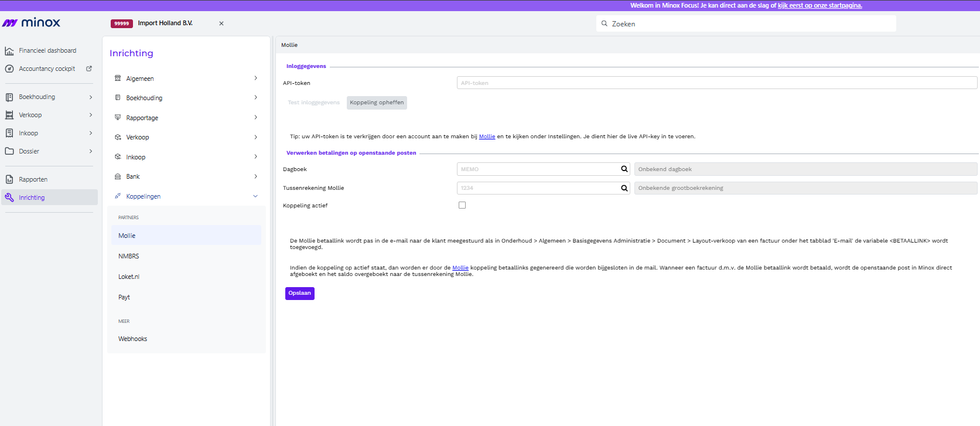Image resolution: width=980 pixels, height=426 pixels.
Task: Open Mollie link in the betaallinks paragraph
Action: click(460, 268)
